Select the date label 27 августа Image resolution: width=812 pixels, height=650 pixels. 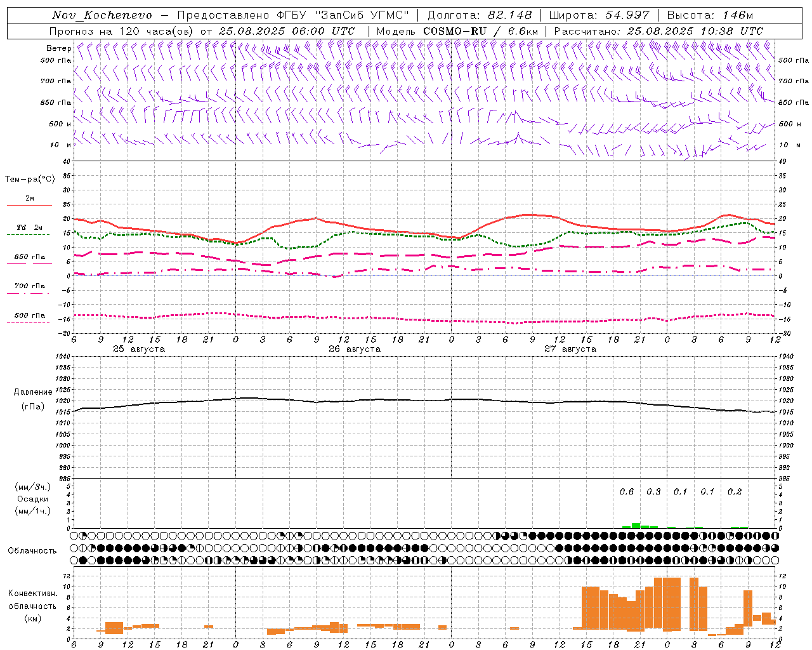(570, 349)
